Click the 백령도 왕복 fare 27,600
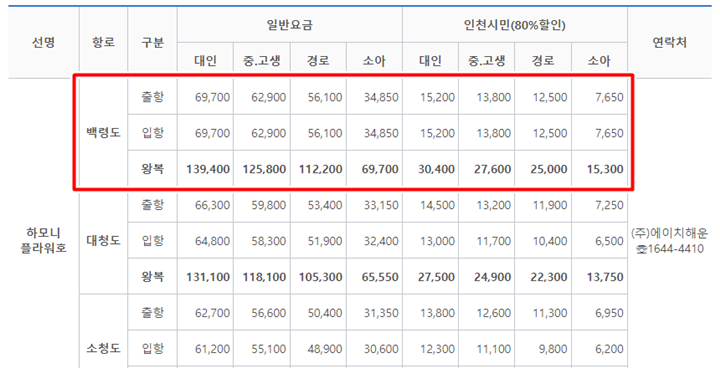 493,169
